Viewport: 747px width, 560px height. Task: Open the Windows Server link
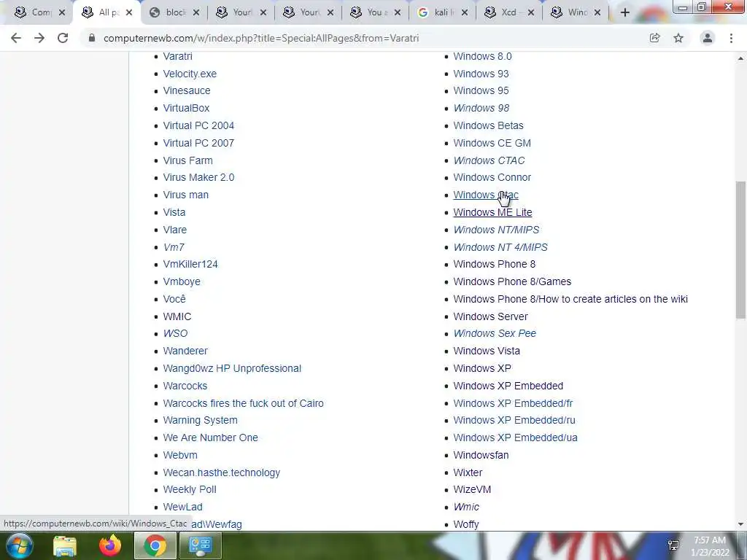pyautogui.click(x=491, y=316)
